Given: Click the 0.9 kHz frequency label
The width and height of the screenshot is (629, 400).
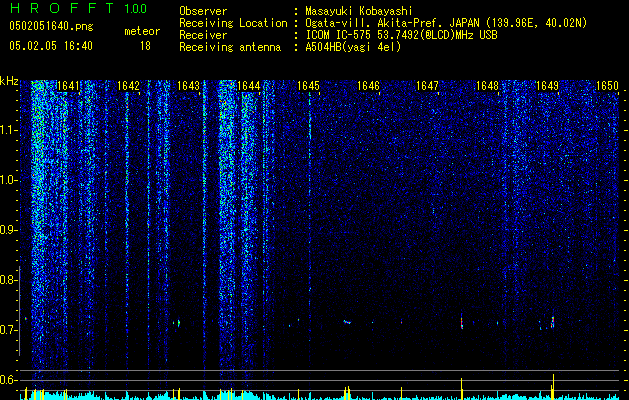Looking at the screenshot, I should coord(8,230).
